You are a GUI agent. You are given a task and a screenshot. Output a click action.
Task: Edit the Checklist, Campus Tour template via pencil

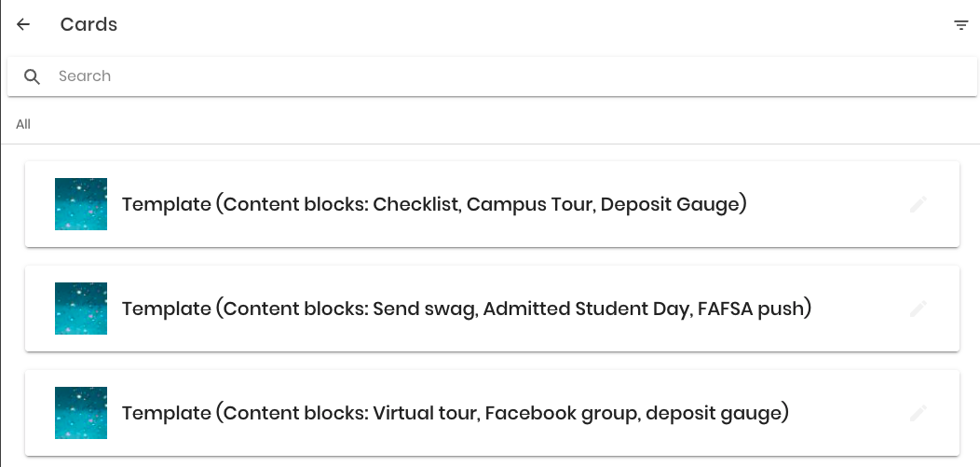pyautogui.click(x=918, y=204)
